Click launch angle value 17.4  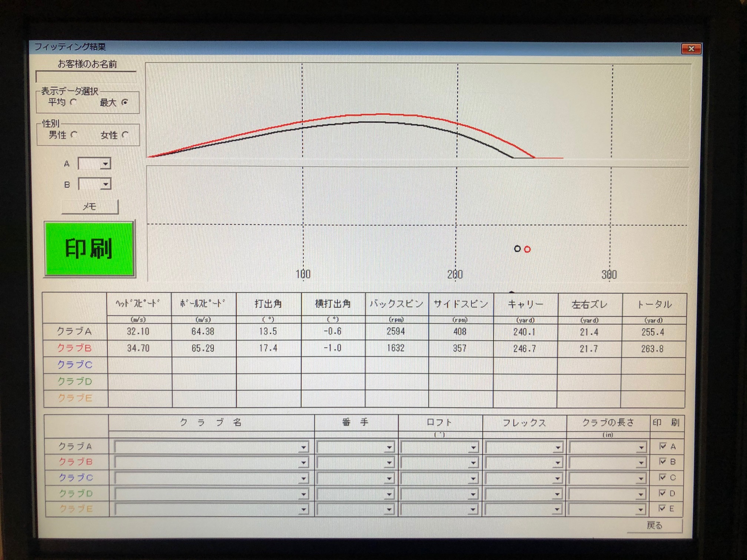coord(268,348)
